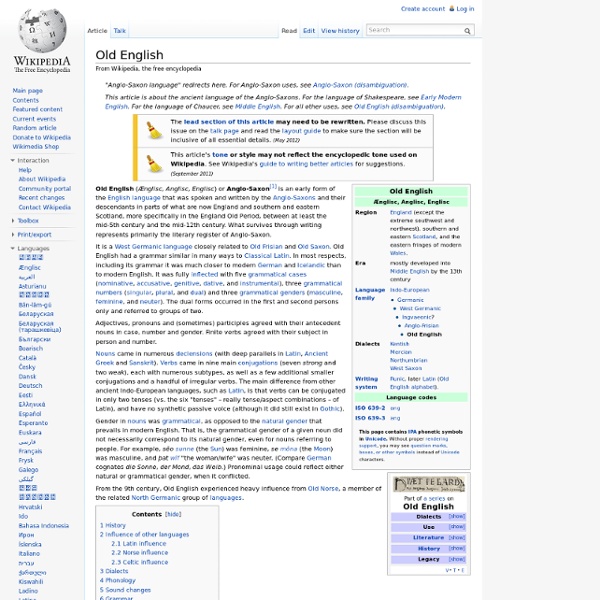600x600 pixels.
Task: Open Northumbrian dialect link in infobox
Action: pyautogui.click(x=409, y=360)
